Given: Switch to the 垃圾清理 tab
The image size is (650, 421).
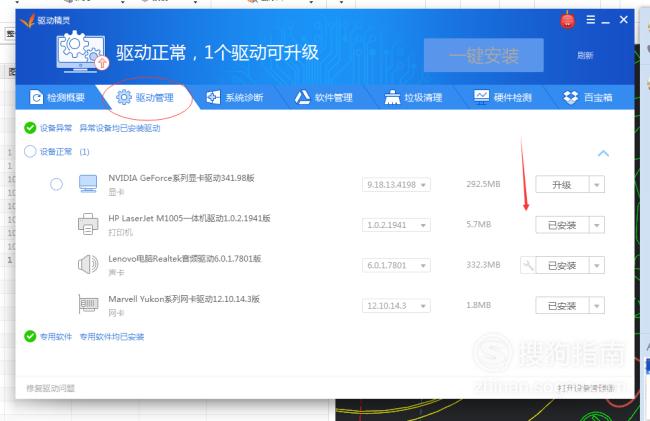Looking at the screenshot, I should 413,97.
